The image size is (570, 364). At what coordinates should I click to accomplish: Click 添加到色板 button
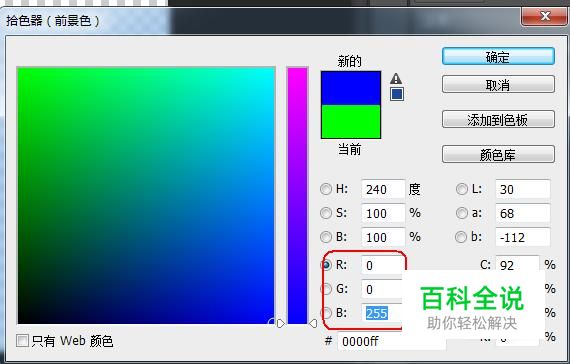pyautogui.click(x=498, y=120)
